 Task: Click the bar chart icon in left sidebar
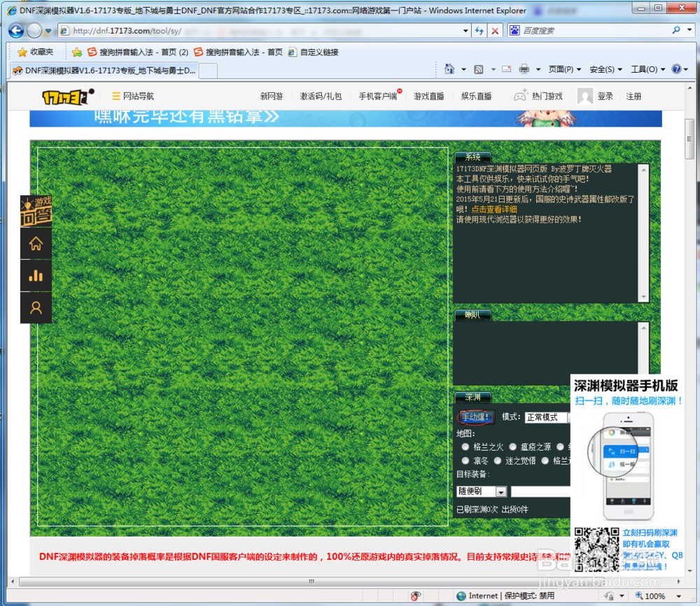point(36,276)
